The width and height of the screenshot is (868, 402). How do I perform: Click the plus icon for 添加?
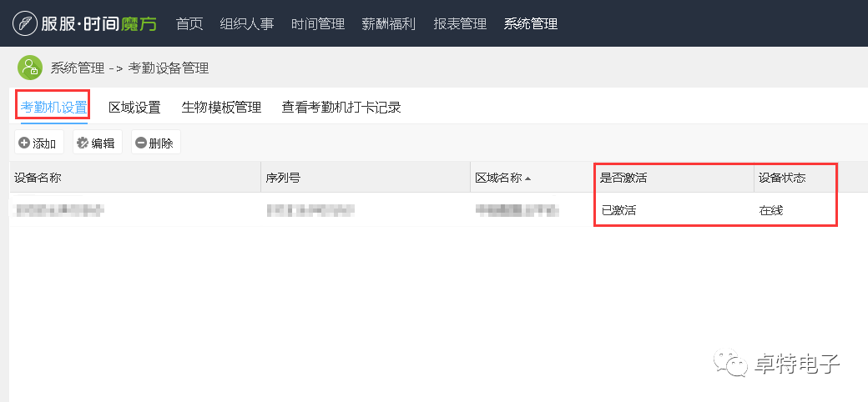(24, 143)
